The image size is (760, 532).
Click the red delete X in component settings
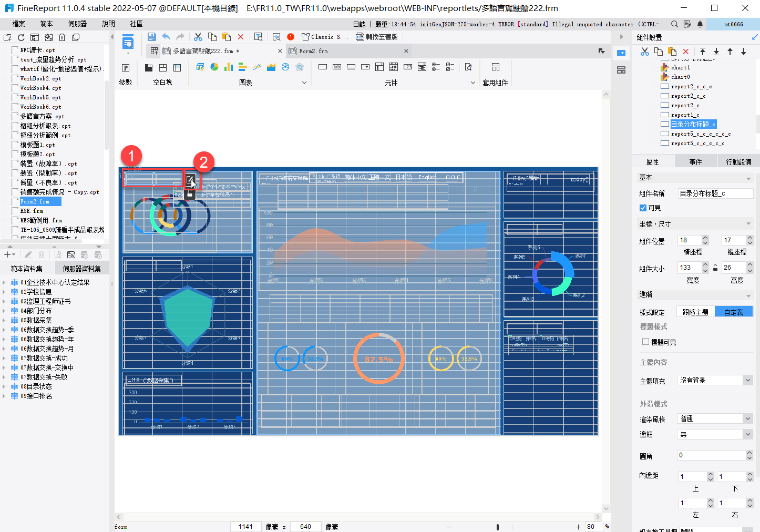click(685, 52)
